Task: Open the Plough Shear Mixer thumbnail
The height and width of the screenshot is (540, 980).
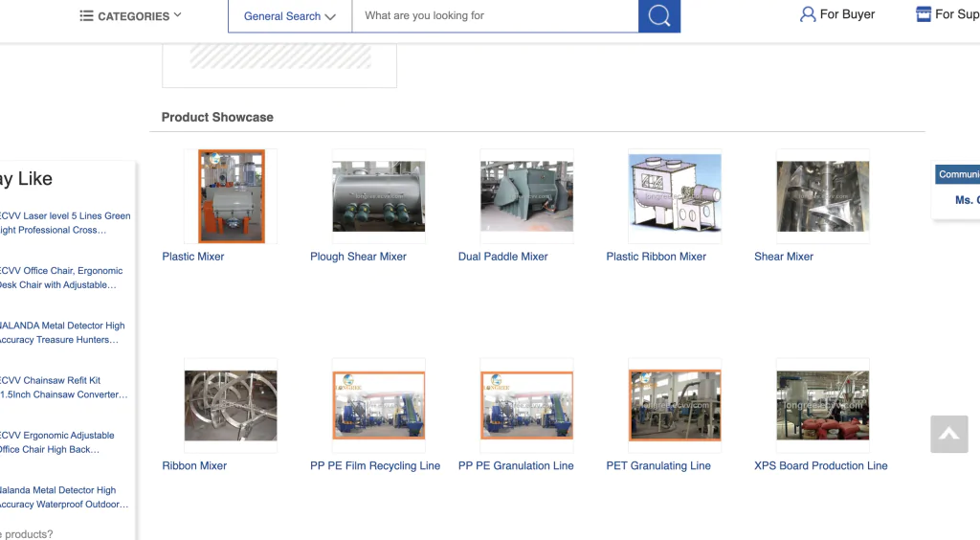Action: [378, 196]
